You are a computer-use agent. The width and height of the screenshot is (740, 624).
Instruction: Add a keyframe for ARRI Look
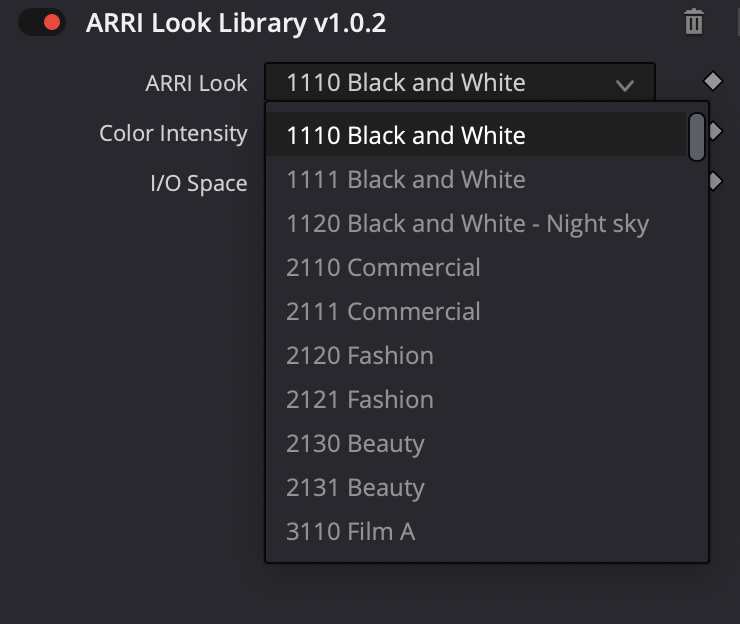click(713, 81)
